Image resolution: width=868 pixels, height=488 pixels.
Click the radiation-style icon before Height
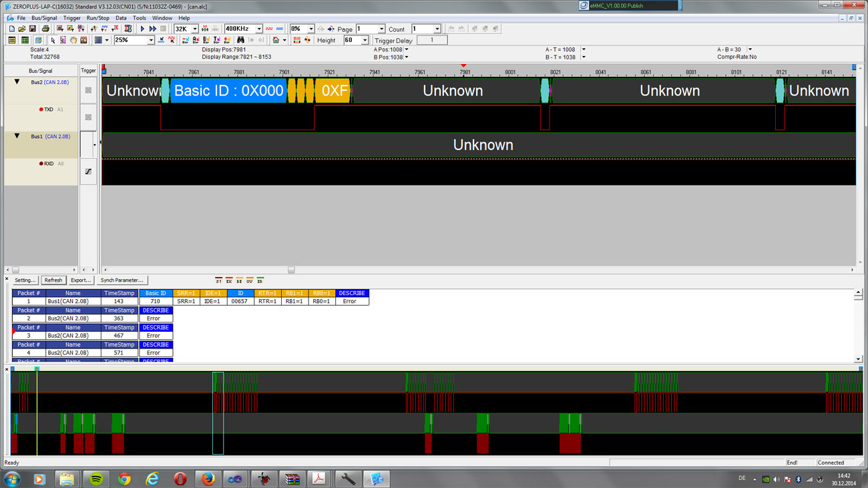pos(307,40)
